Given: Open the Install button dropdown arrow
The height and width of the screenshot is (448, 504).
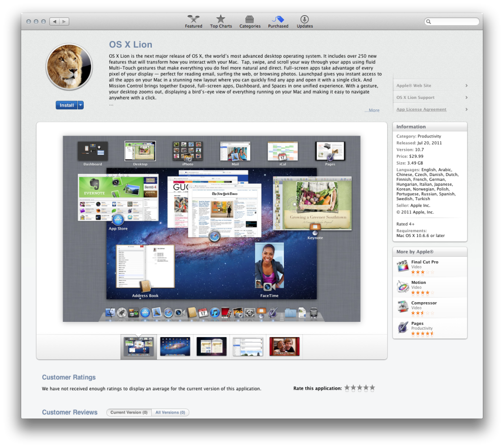Looking at the screenshot, I should pos(81,105).
